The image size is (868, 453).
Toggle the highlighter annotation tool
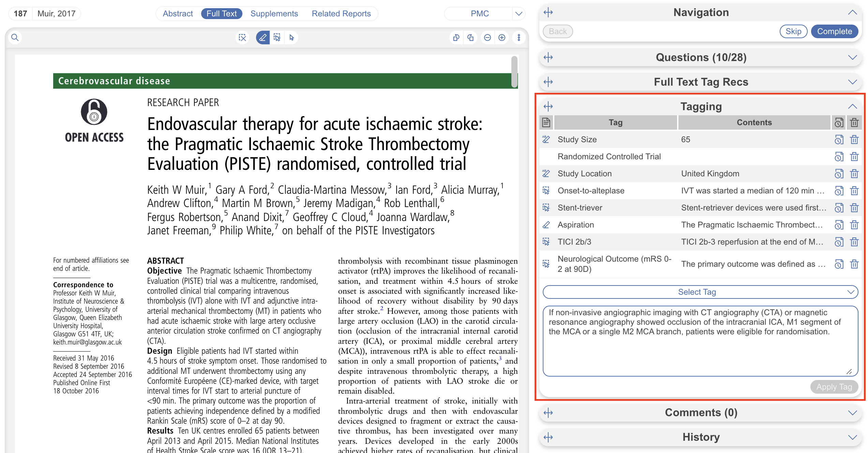[x=263, y=38]
